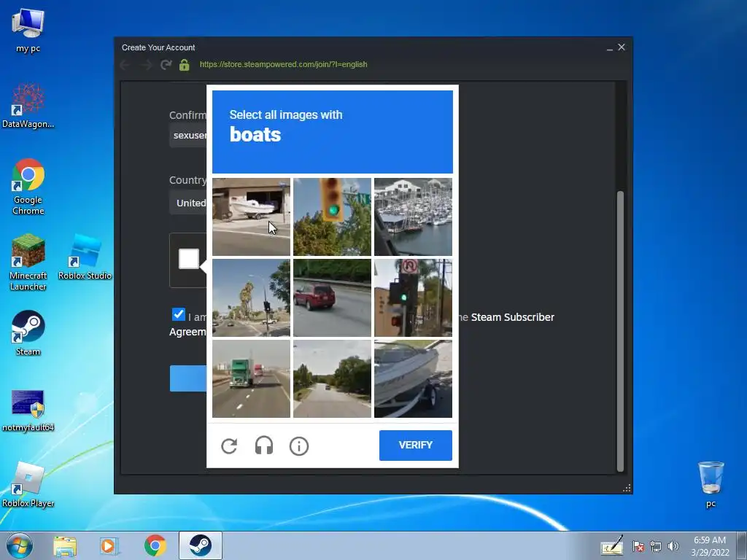
Task: Click the taskbar clock showing 6:59 AM
Action: (710, 546)
